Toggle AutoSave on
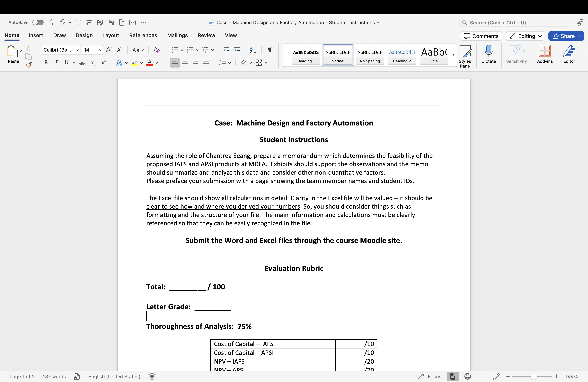 pyautogui.click(x=38, y=22)
